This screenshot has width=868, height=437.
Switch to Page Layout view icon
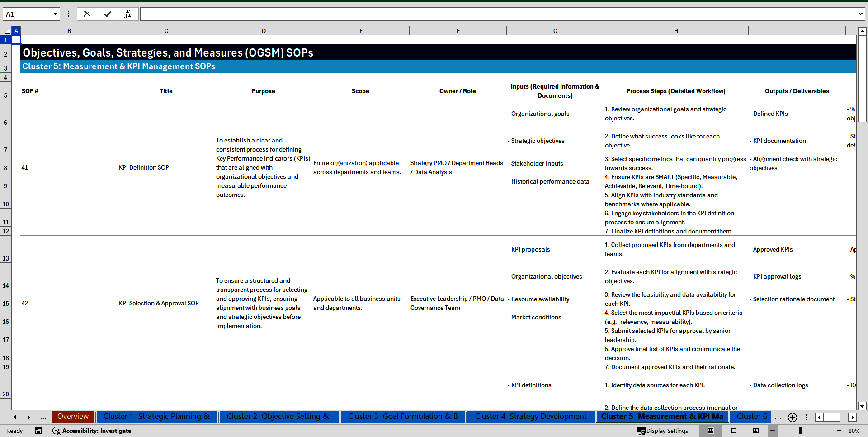pos(733,431)
